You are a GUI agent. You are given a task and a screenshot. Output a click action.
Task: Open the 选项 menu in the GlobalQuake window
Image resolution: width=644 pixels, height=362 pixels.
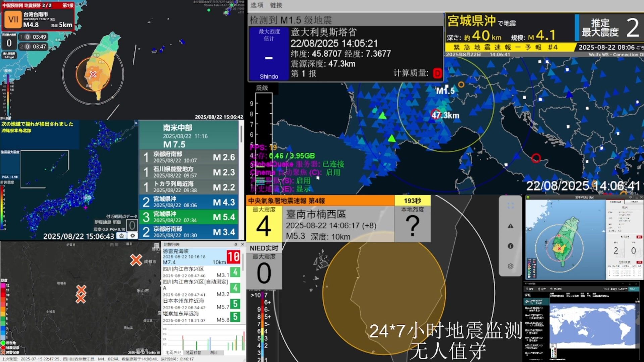[x=257, y=5]
